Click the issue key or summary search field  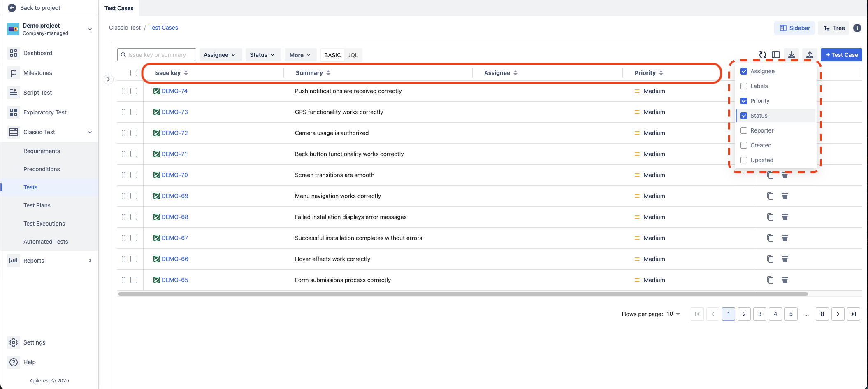tap(157, 55)
